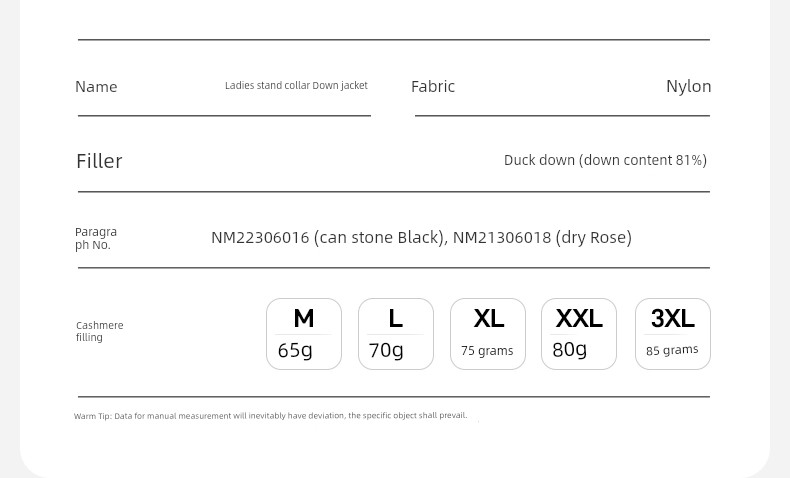790x478 pixels.
Task: Click the Filler label
Action: click(99, 161)
